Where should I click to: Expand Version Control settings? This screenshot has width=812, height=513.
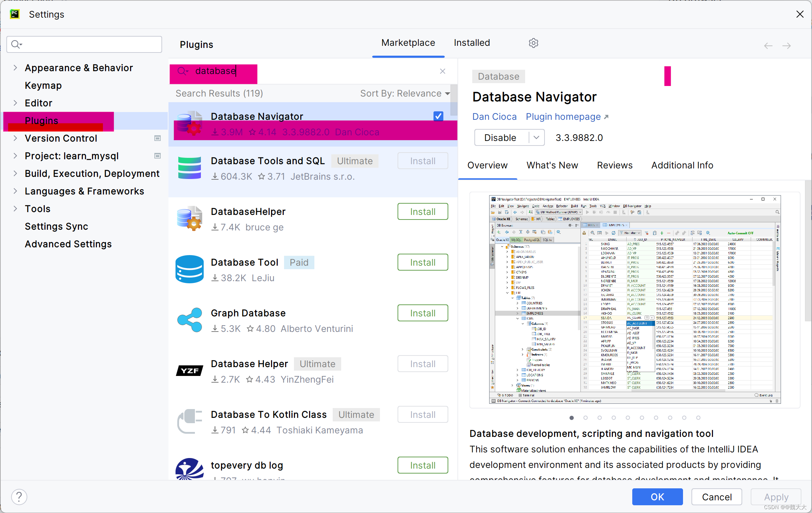[x=15, y=138]
